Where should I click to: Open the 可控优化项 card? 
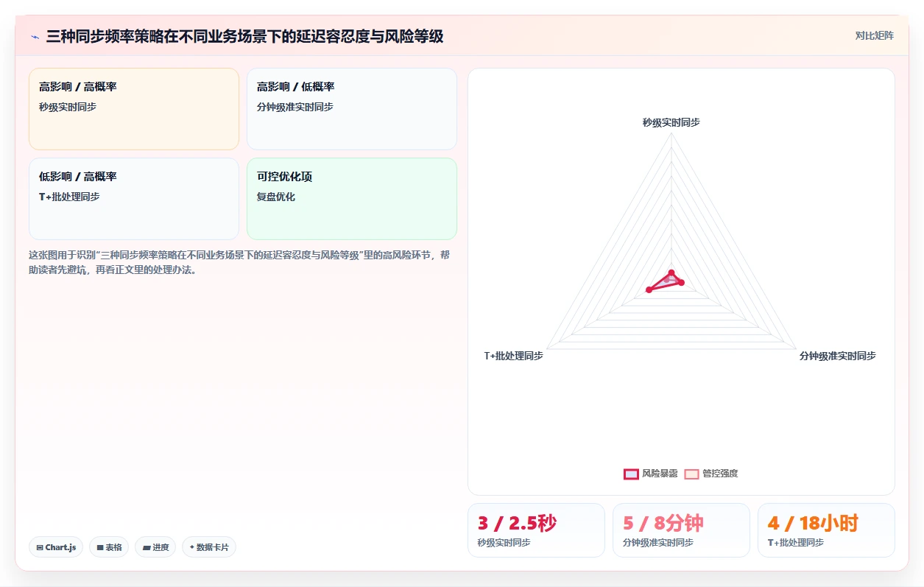(x=352, y=199)
